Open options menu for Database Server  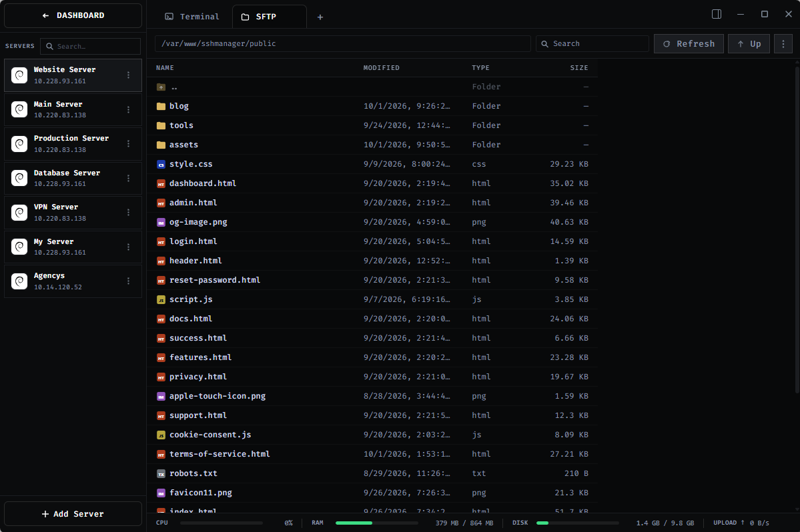tap(128, 179)
